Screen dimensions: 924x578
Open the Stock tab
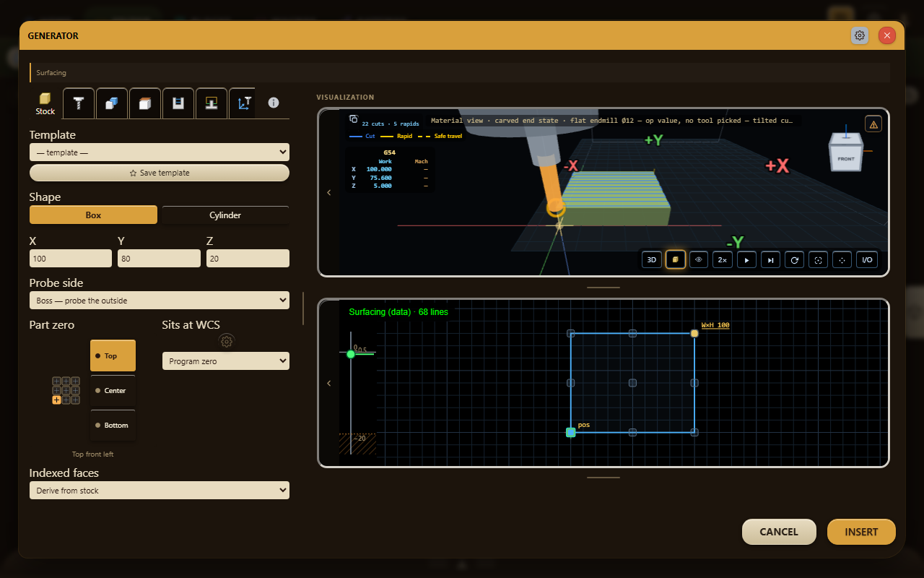[x=45, y=103]
